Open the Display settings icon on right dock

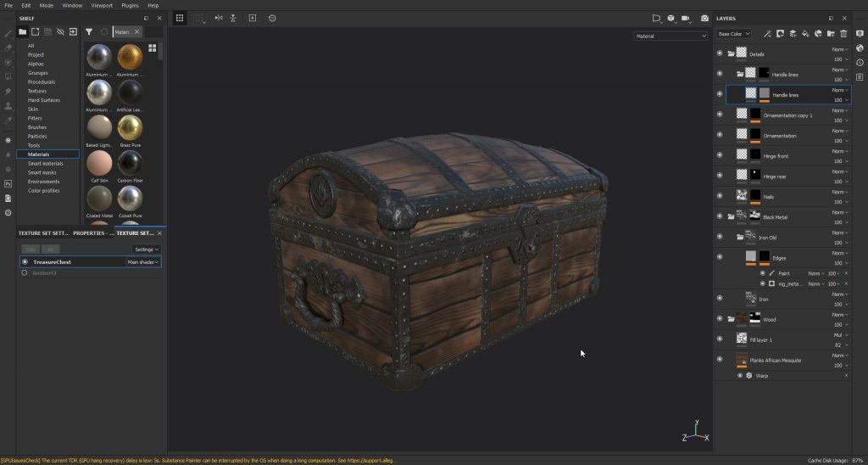pyautogui.click(x=860, y=34)
